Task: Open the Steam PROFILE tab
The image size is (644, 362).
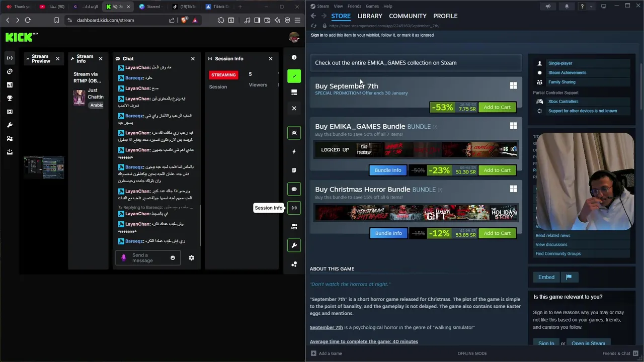Action: pos(445,16)
